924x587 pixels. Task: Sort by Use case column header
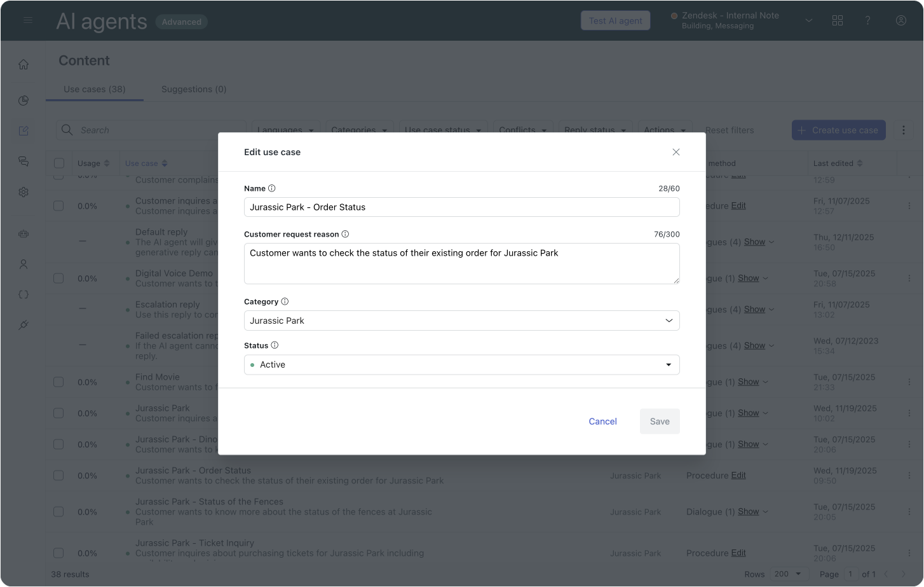[x=146, y=163]
